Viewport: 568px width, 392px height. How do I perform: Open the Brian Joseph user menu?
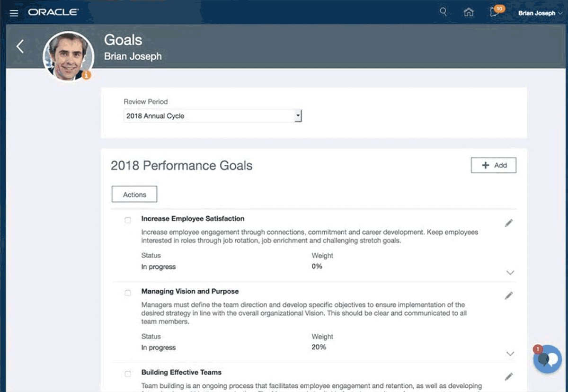540,13
